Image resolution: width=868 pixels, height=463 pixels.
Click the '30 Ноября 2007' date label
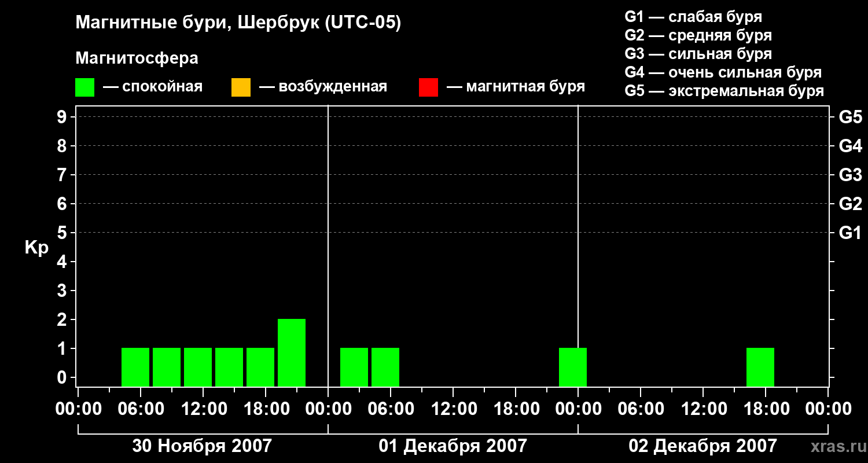tap(202, 446)
